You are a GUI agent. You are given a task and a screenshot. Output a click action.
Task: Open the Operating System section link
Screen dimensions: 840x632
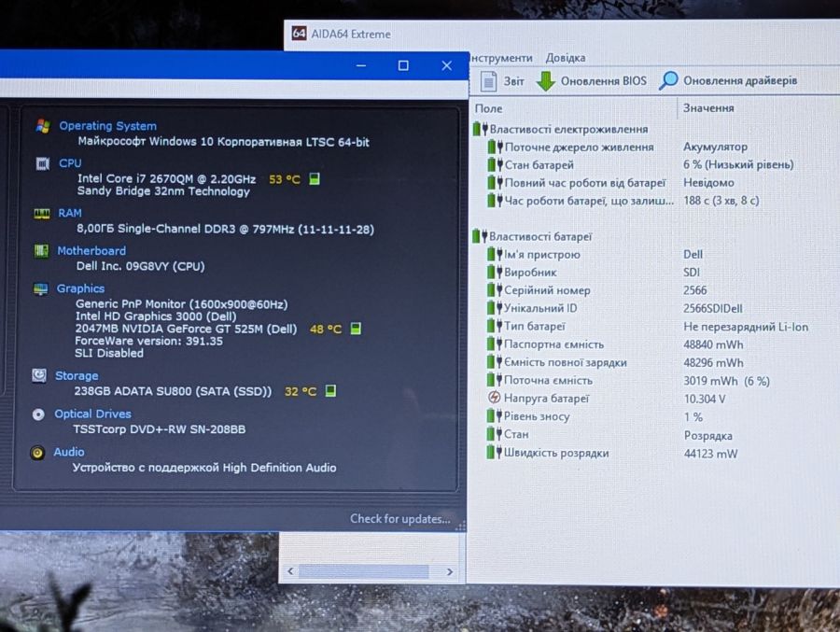(107, 126)
